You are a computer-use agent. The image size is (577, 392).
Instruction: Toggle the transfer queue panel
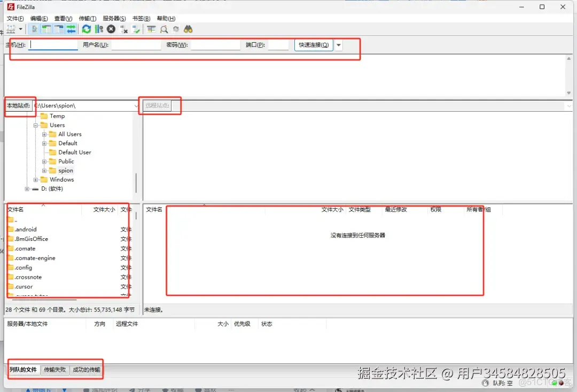(72, 29)
